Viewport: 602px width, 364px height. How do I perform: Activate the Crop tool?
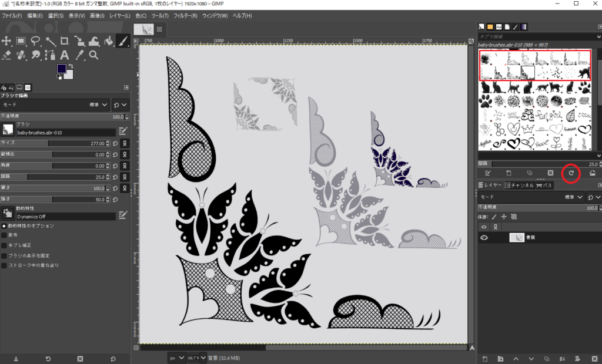click(x=65, y=41)
